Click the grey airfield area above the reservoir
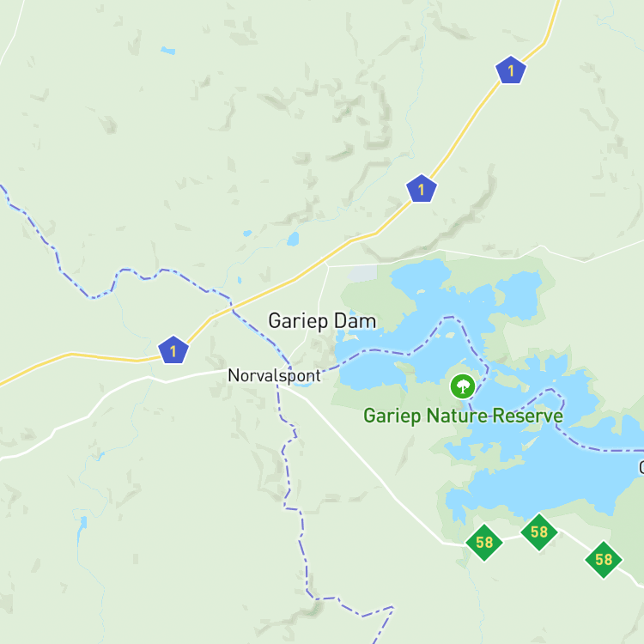The height and width of the screenshot is (644, 644). coord(362,274)
